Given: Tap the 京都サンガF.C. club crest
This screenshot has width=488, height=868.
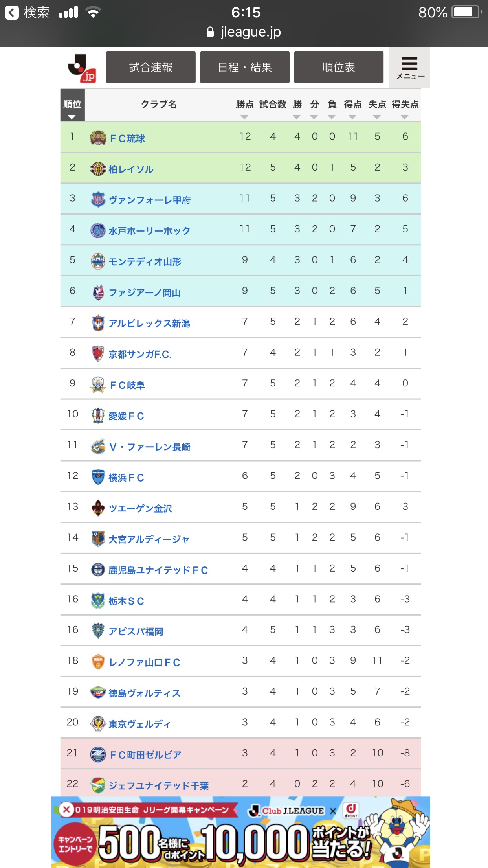Looking at the screenshot, I should [x=98, y=354].
